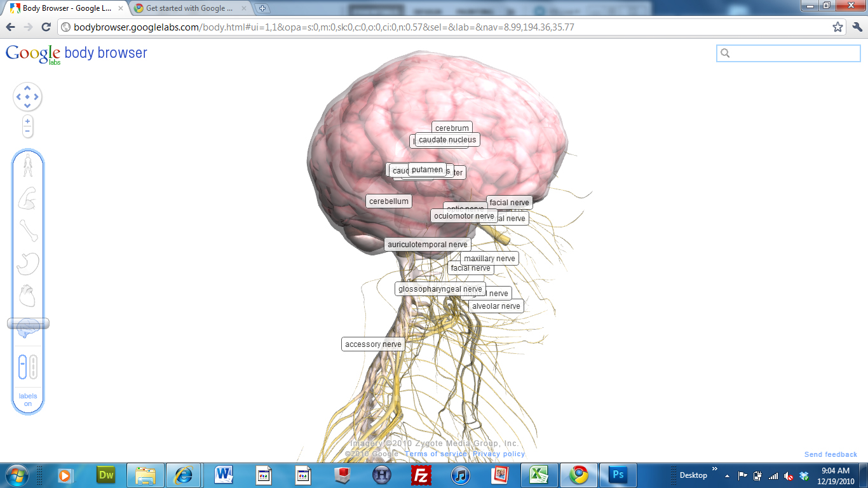Select the caudate nucleus label

[x=447, y=140]
